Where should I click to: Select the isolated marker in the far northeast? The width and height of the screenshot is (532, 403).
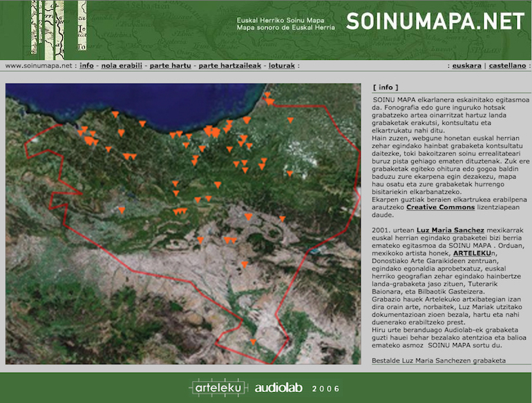290,119
